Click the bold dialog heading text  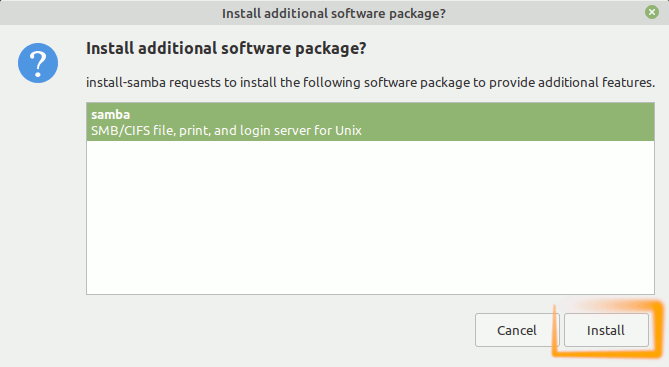(226, 48)
